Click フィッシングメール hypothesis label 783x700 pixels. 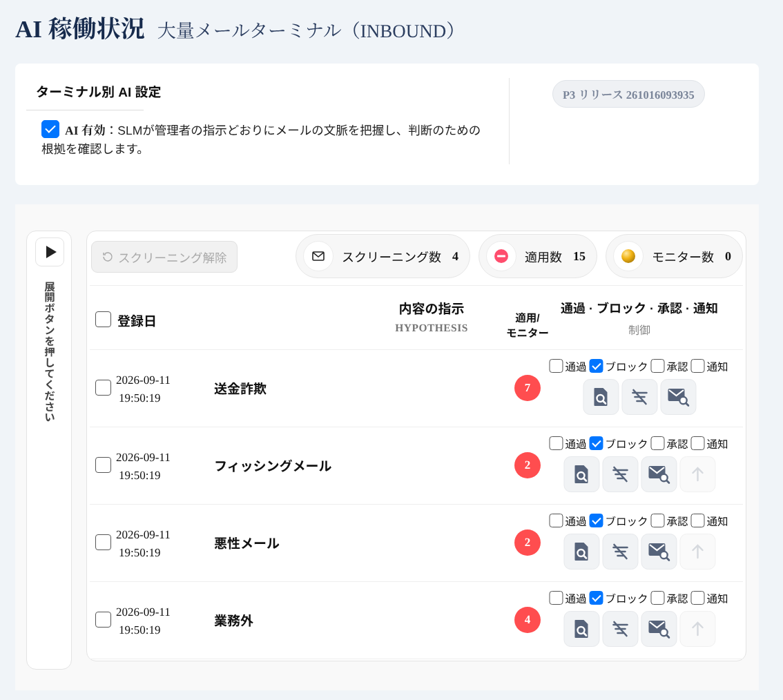(273, 466)
